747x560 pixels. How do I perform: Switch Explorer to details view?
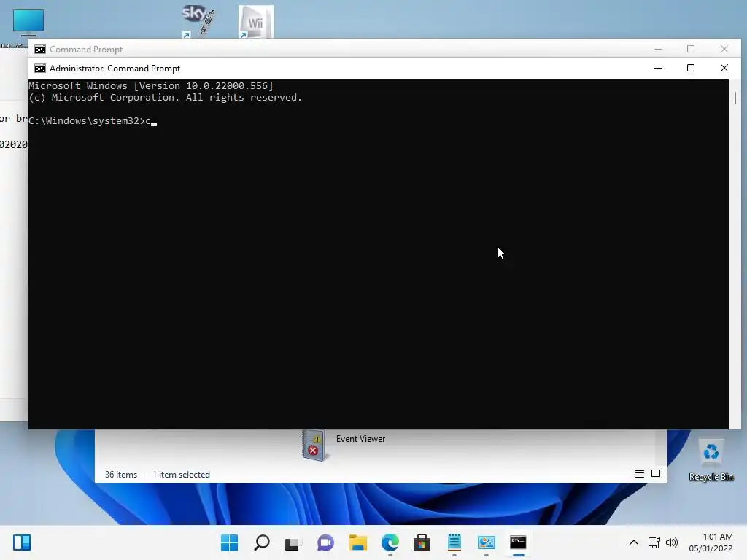point(639,474)
